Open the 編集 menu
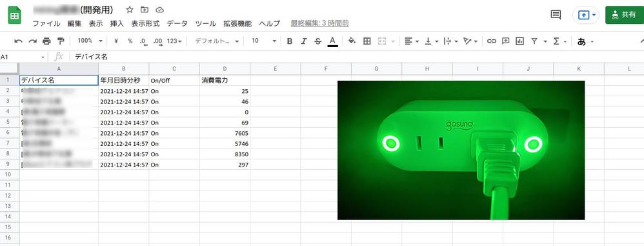Image resolution: width=644 pixels, height=246 pixels. pos(75,23)
